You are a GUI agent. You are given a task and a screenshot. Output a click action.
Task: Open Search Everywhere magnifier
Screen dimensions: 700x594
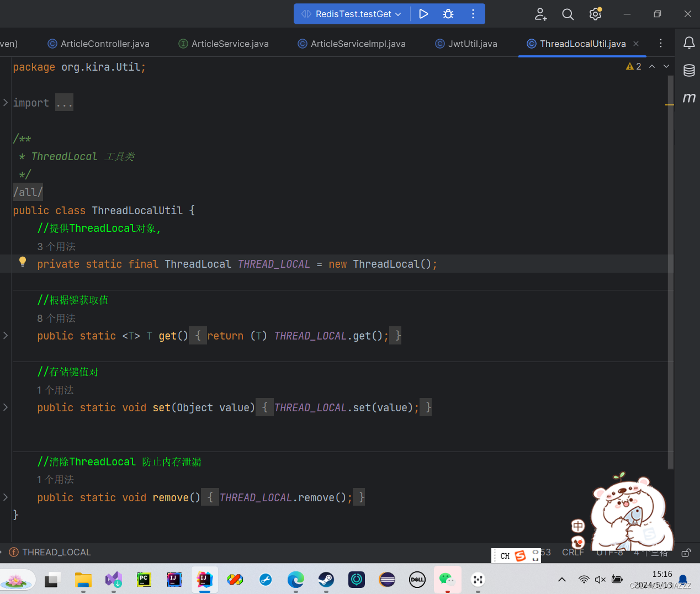[568, 14]
